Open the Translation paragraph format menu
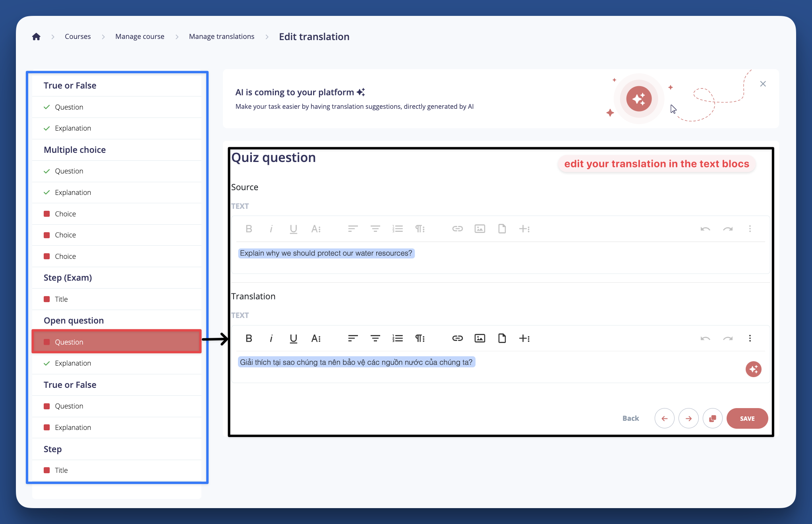 point(420,338)
